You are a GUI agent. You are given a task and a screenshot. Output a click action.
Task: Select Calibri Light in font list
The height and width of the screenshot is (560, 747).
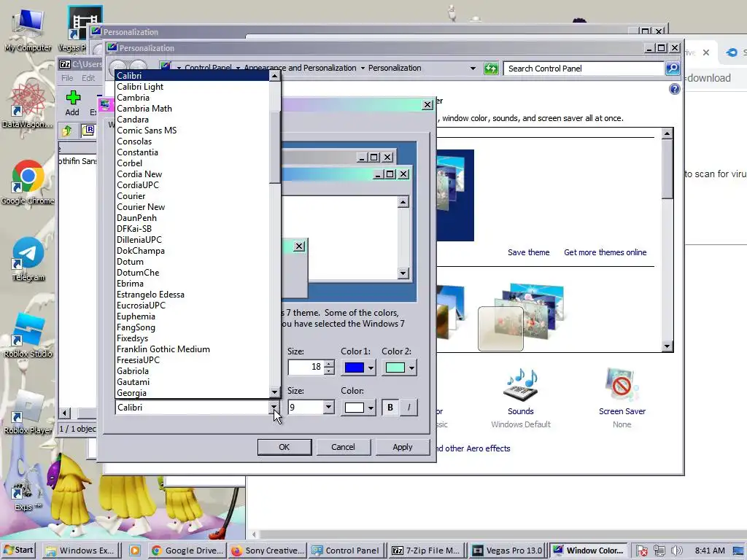193,87
